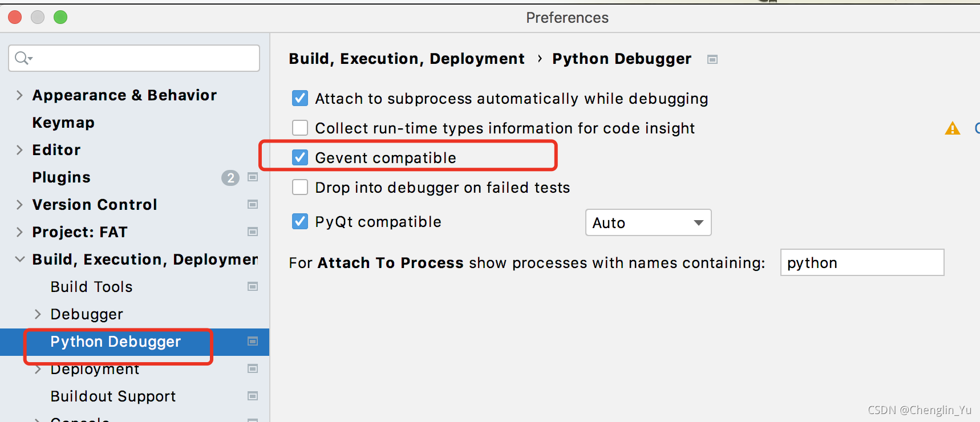Enable Drop into debugger on failed tests
This screenshot has height=422, width=980.
(x=300, y=188)
